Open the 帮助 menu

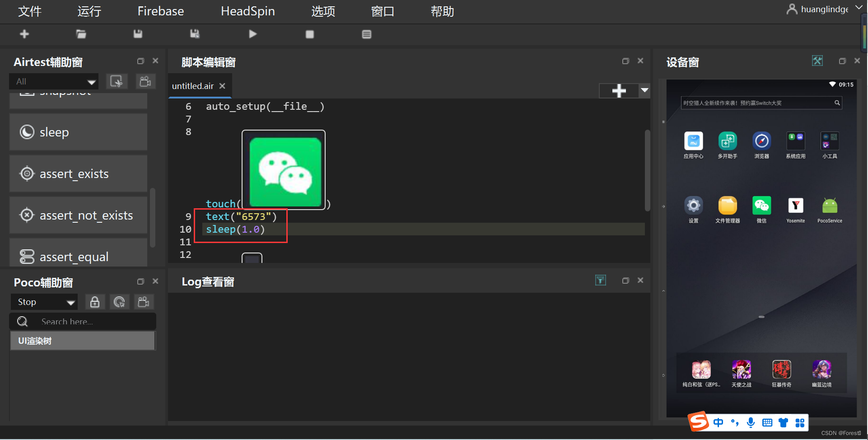pos(443,11)
